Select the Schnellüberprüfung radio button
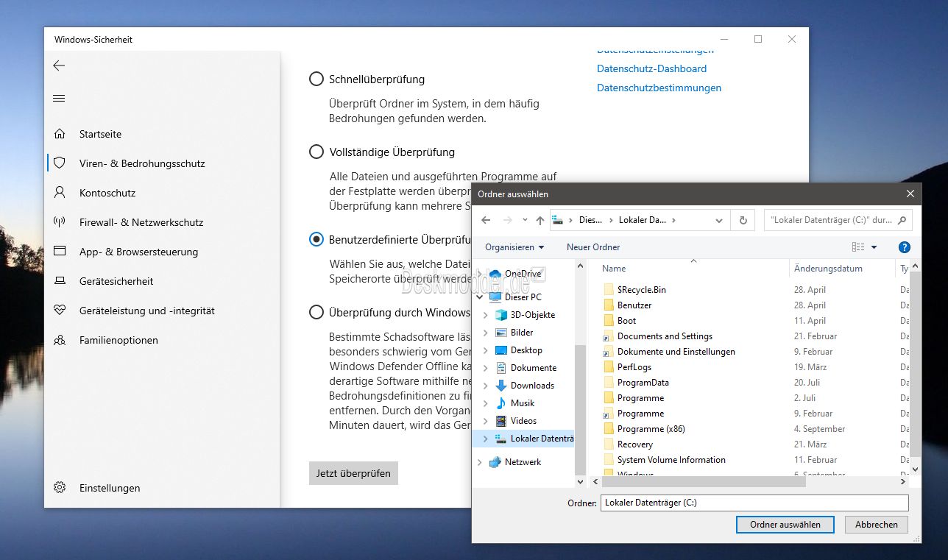Screen dimensions: 948x560 coord(316,79)
